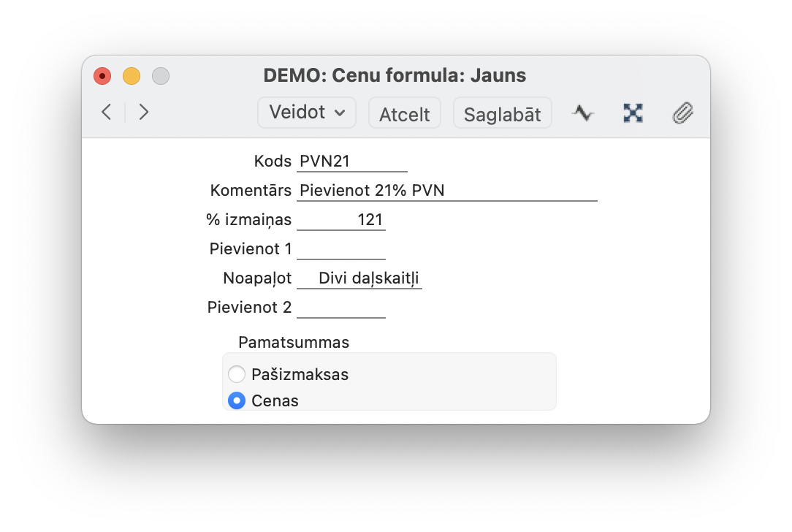Click the gray zoom window button
Screen dimensions: 792x532
[x=160, y=75]
